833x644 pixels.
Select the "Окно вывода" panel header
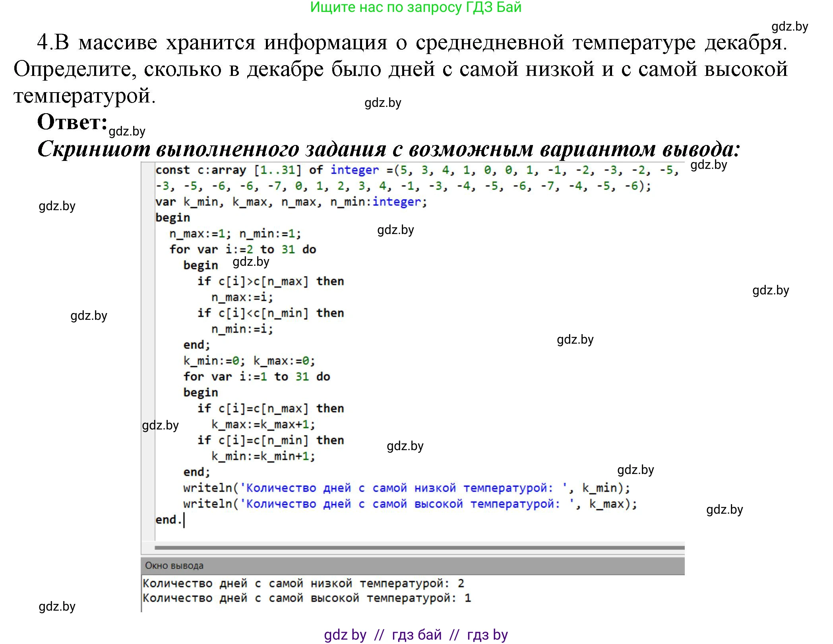point(175,566)
